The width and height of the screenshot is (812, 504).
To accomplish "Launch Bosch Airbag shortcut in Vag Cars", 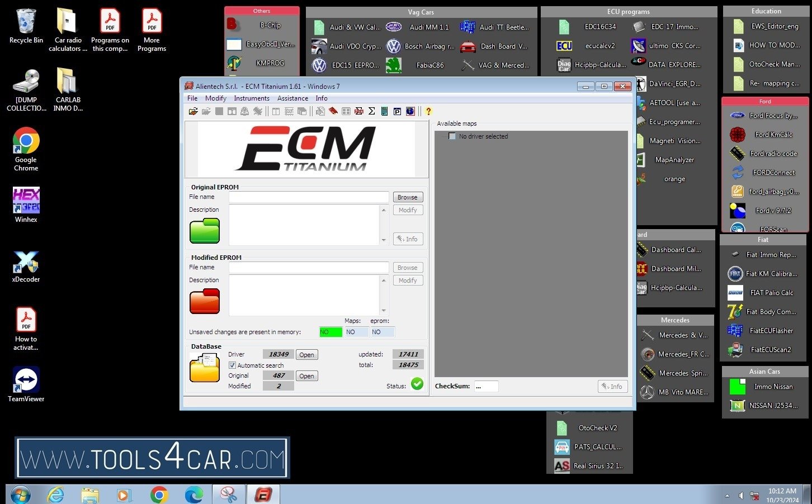I will coord(421,46).
